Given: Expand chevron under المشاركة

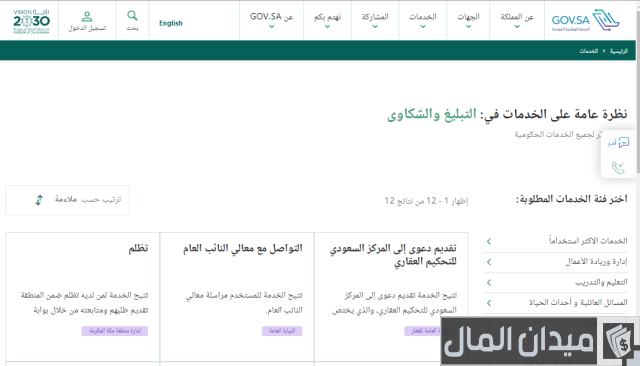Looking at the screenshot, I should tap(375, 27).
